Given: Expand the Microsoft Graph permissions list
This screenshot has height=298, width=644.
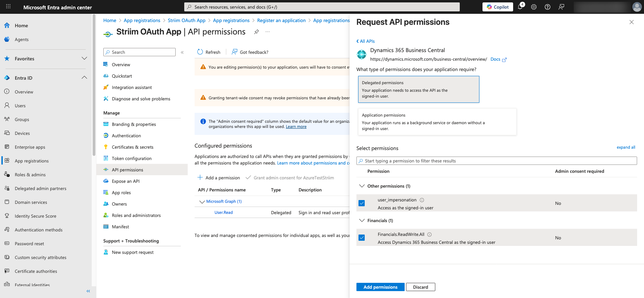Looking at the screenshot, I should [202, 201].
